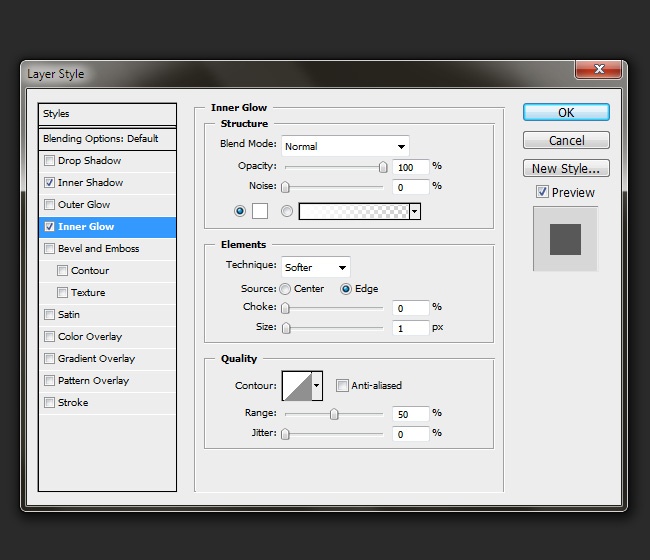Screen dimensions: 650x560
Task: Select the Stroke row label
Action: [x=73, y=402]
